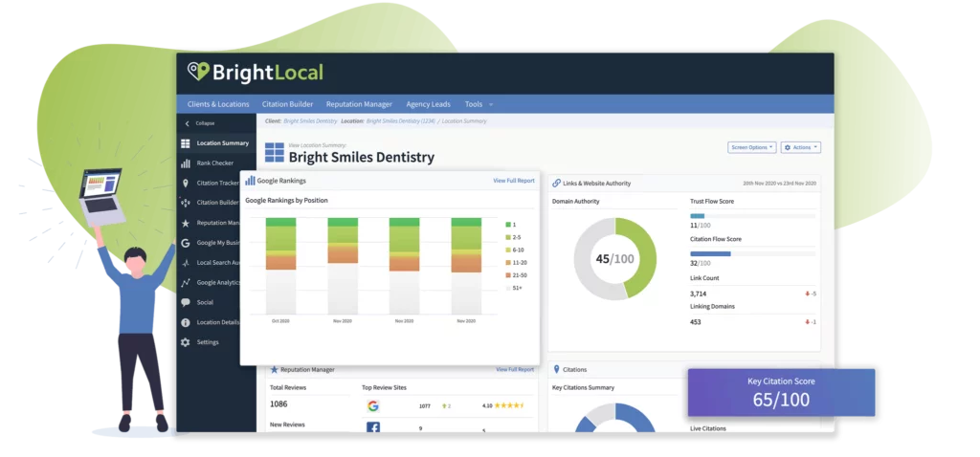Open Settings gear icon in sidebar
This screenshot has height=457, width=980.
(185, 342)
